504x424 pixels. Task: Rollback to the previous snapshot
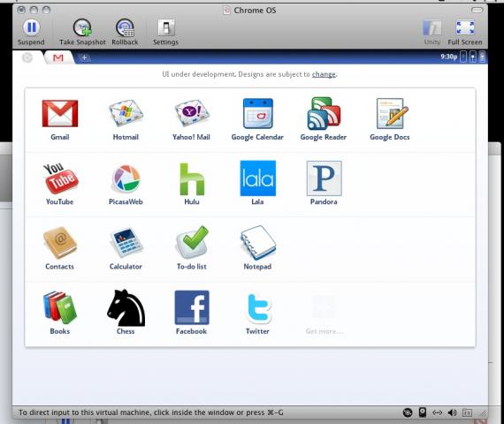pos(125,32)
